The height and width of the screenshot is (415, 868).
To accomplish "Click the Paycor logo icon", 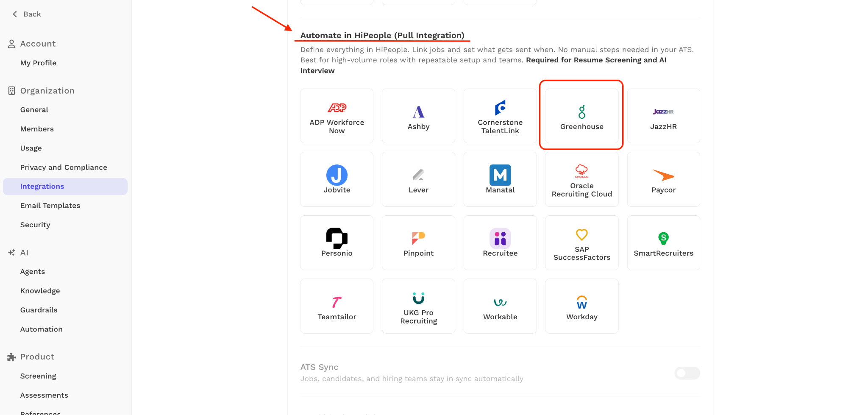I will [x=663, y=175].
